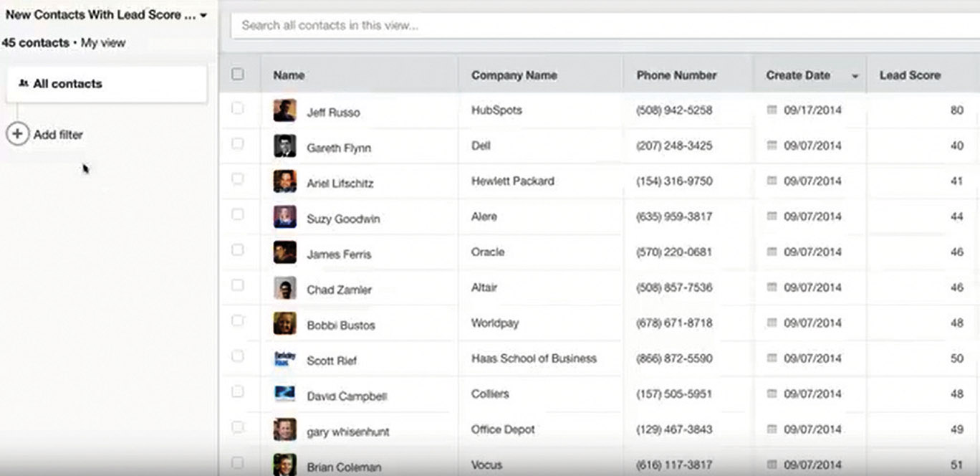Viewport: 980px width, 476px height.
Task: Click the 09/17/2014 create date
Action: click(x=812, y=110)
